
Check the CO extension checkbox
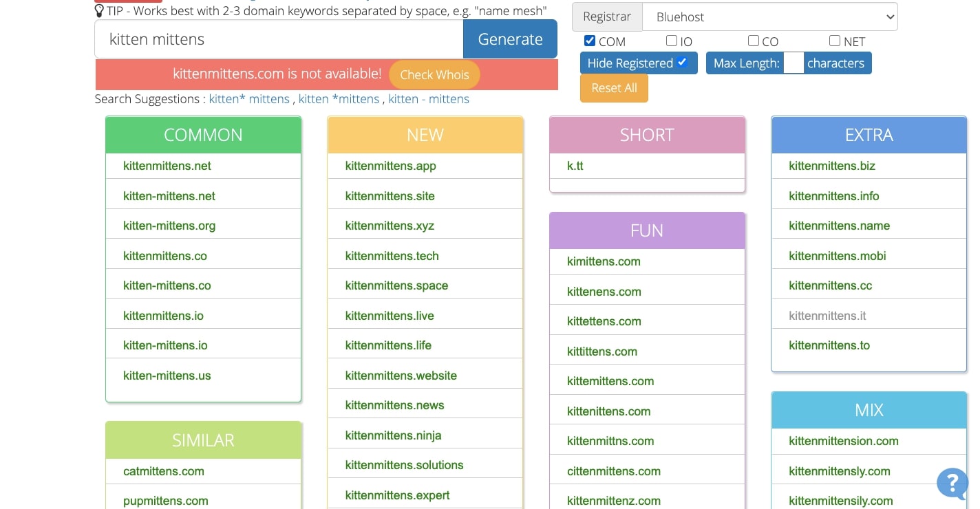tap(754, 41)
